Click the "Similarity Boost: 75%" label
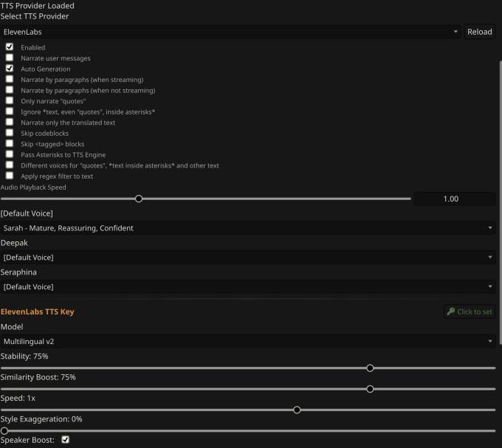This screenshot has width=502, height=448. pos(38,377)
